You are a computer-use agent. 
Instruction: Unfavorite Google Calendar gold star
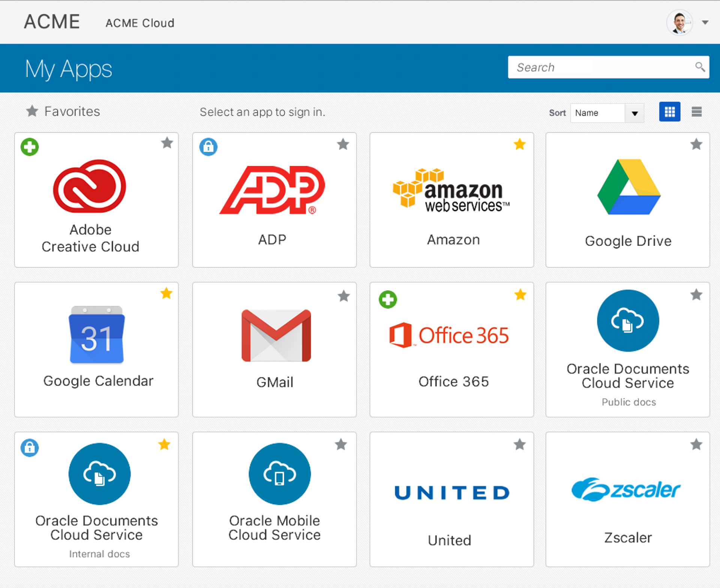[x=166, y=293]
